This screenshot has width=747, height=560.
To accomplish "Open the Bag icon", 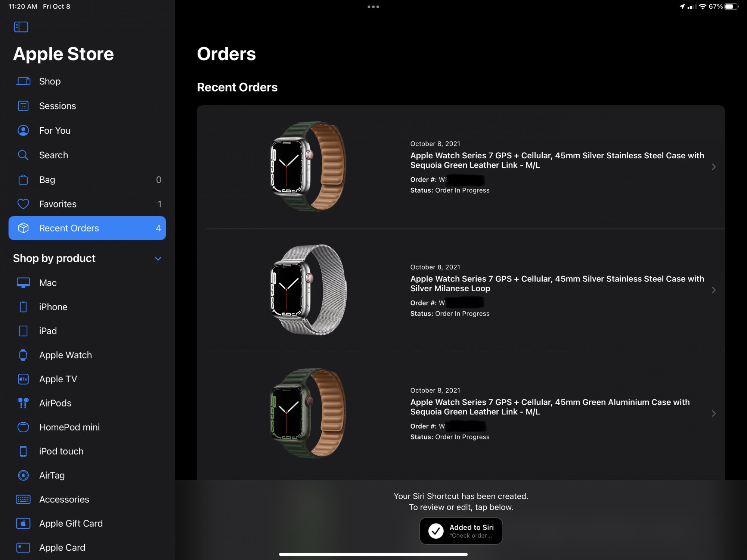I will click(23, 180).
